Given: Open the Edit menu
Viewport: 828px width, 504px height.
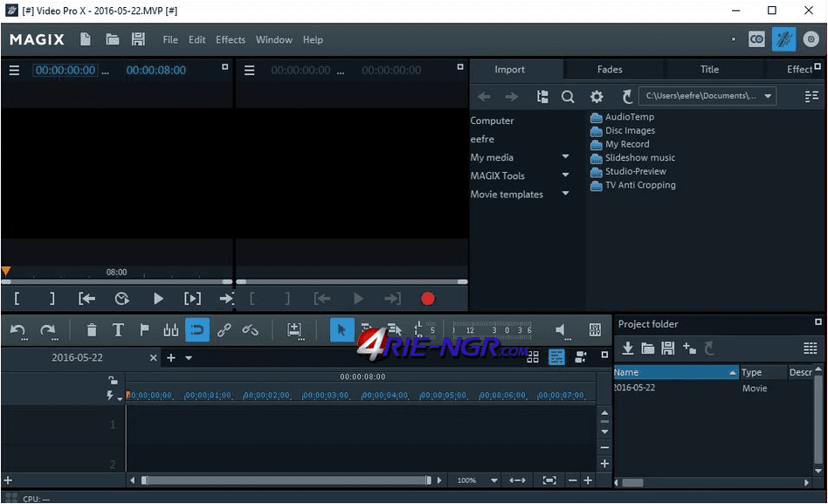Looking at the screenshot, I should [197, 39].
